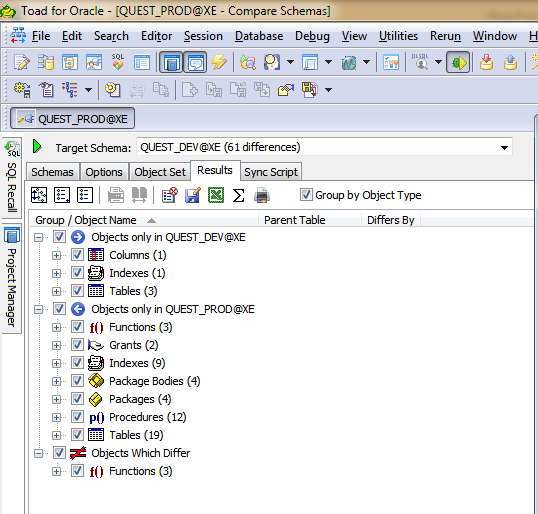
Task: Click the Sigma summary icon
Action: (x=238, y=195)
